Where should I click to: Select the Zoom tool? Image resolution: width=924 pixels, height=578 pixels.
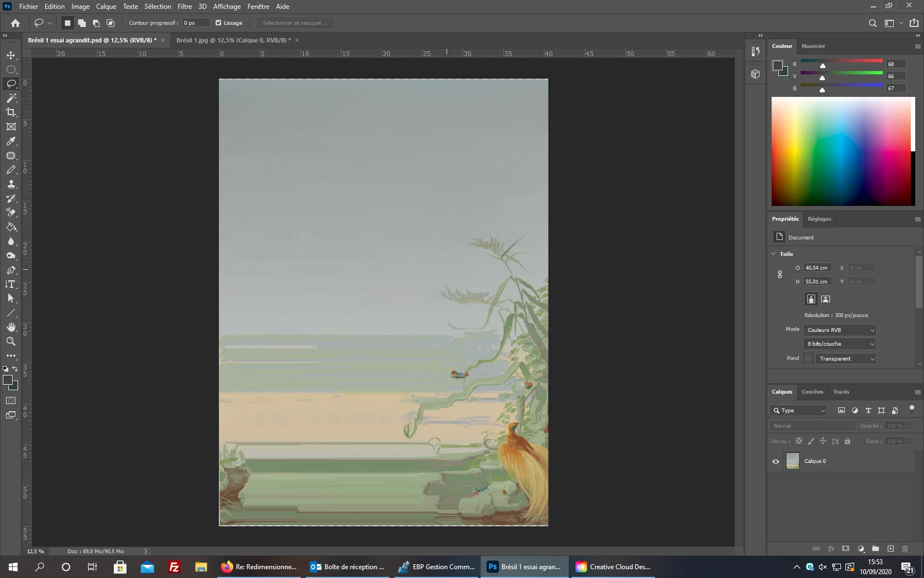(11, 341)
